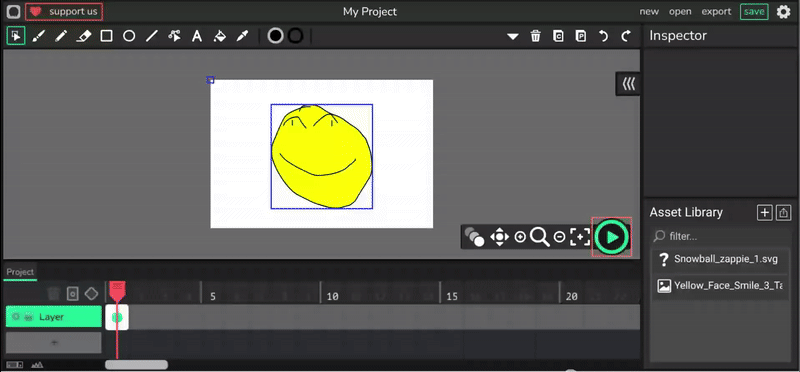Add a new asset with plus button

[764, 213]
